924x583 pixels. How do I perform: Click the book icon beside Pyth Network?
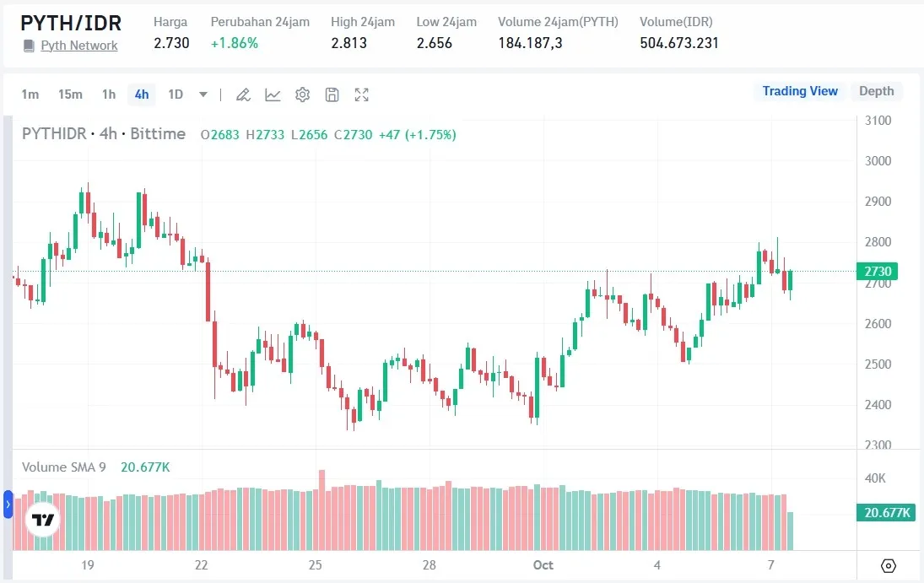[x=29, y=46]
